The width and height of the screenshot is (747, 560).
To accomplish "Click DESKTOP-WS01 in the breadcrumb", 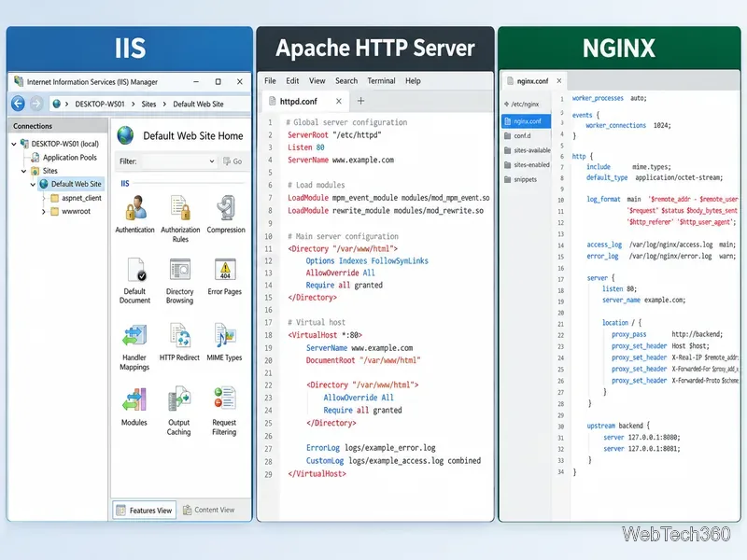I will coord(100,104).
